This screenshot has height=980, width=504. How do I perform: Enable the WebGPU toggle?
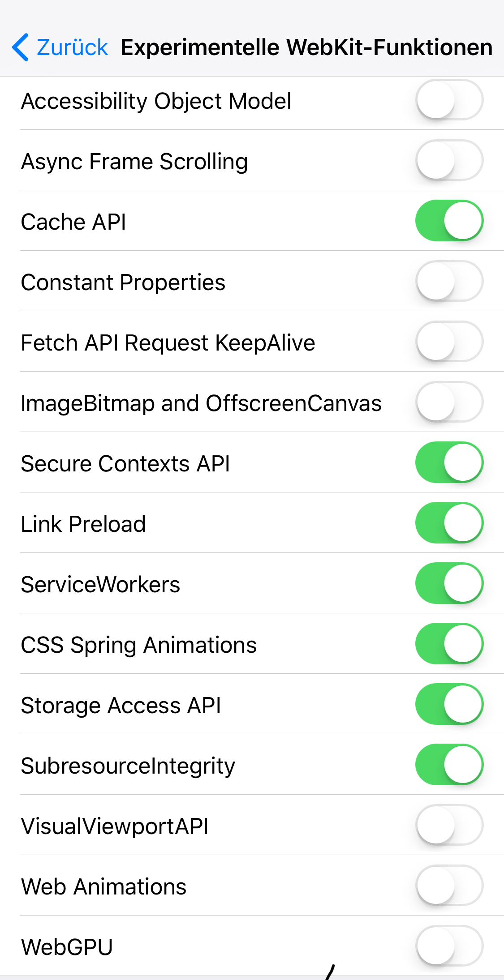pyautogui.click(x=449, y=946)
